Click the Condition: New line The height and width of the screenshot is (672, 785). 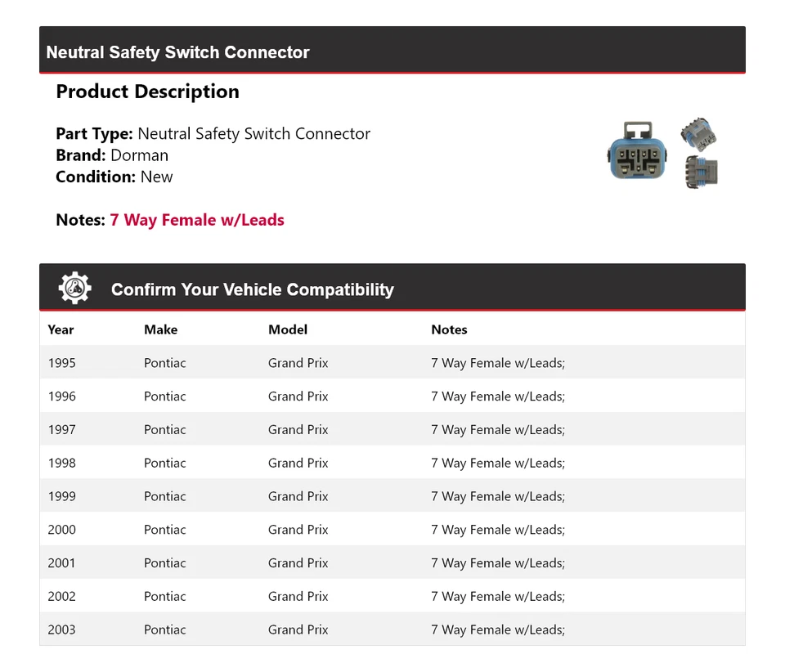114,177
